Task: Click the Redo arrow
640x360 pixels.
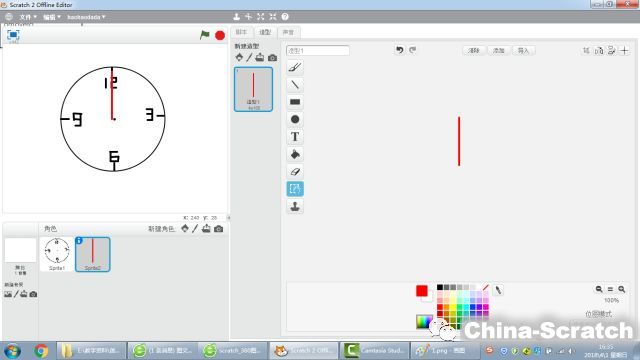Action: [413, 50]
